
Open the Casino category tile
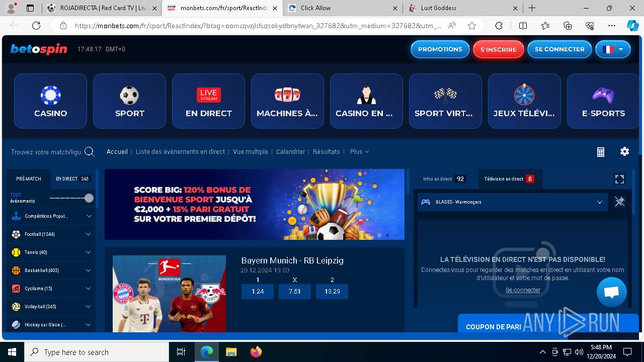click(x=50, y=101)
